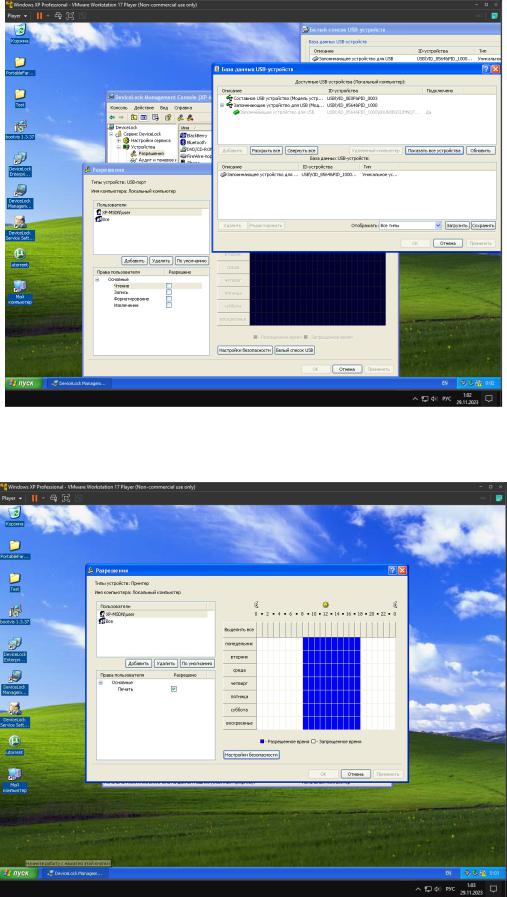Image resolution: width=507 pixels, height=897 pixels.
Task: Click the воскресенье day header in the printer schedule
Action: (239, 723)
